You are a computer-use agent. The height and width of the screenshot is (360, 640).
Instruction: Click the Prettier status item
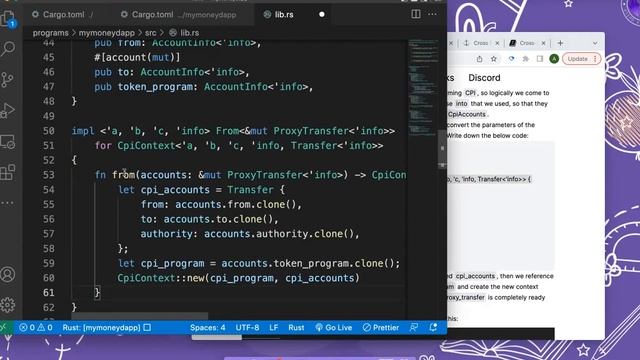pos(381,327)
